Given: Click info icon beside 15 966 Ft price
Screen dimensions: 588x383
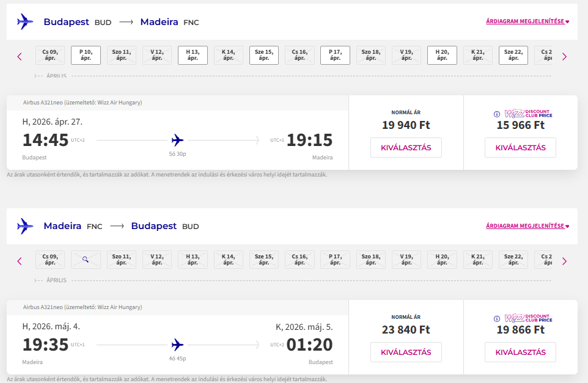Looking at the screenshot, I should pos(497,114).
